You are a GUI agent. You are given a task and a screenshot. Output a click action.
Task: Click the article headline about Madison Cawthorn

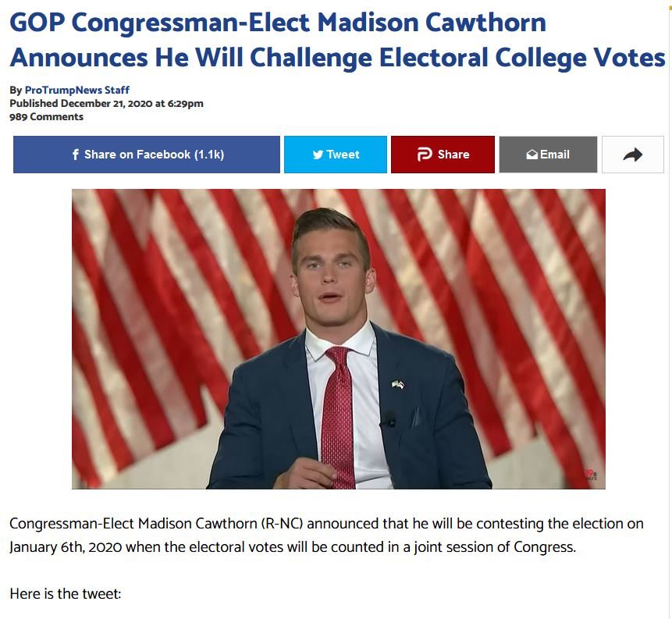click(x=336, y=39)
